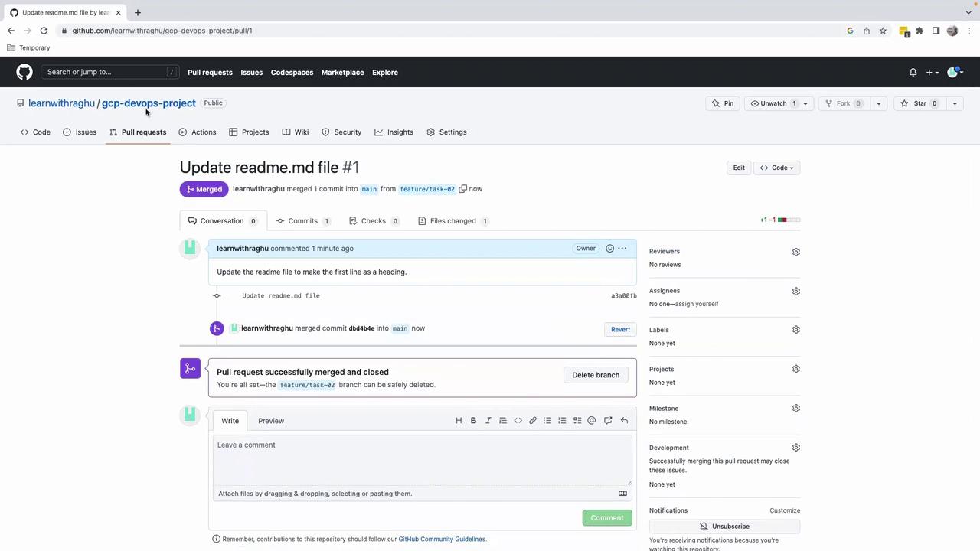Open the Labels gear settings
This screenshot has height=551, width=980.
point(796,330)
